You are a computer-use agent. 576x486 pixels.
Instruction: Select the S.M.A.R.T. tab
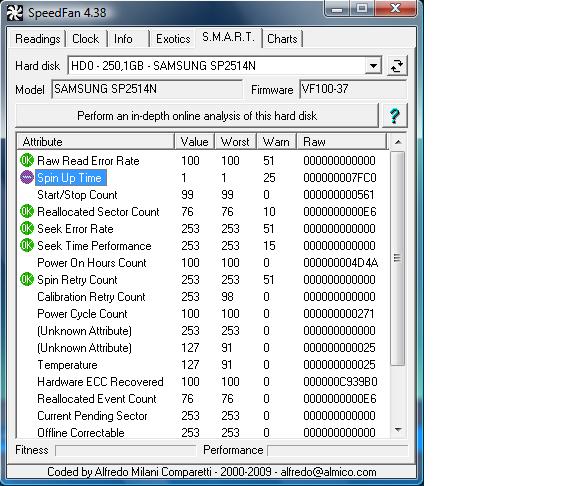tap(228, 37)
